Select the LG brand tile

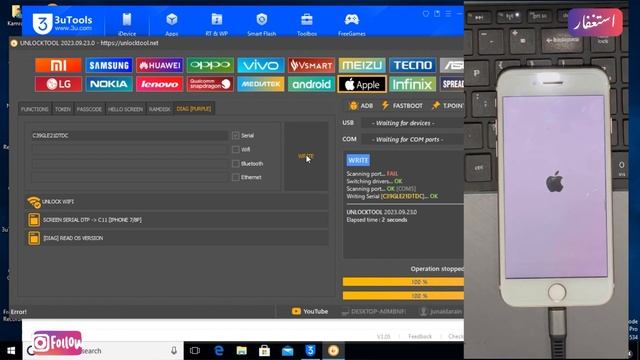point(58,84)
